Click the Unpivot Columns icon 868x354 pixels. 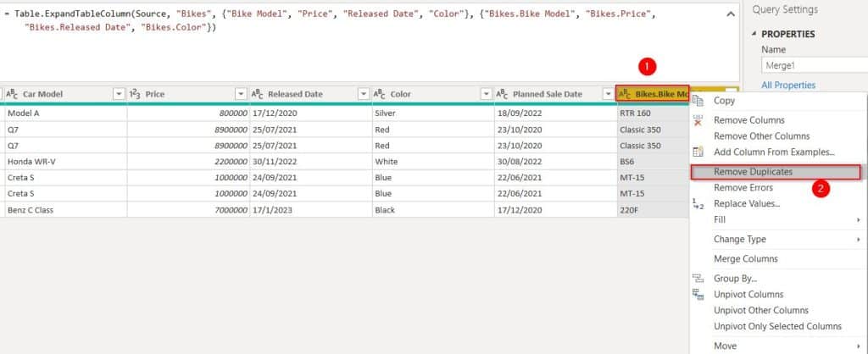pyautogui.click(x=698, y=294)
